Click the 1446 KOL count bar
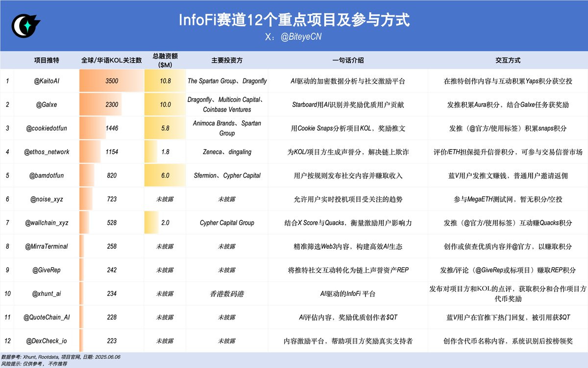The width and height of the screenshot is (588, 368). [x=93, y=128]
